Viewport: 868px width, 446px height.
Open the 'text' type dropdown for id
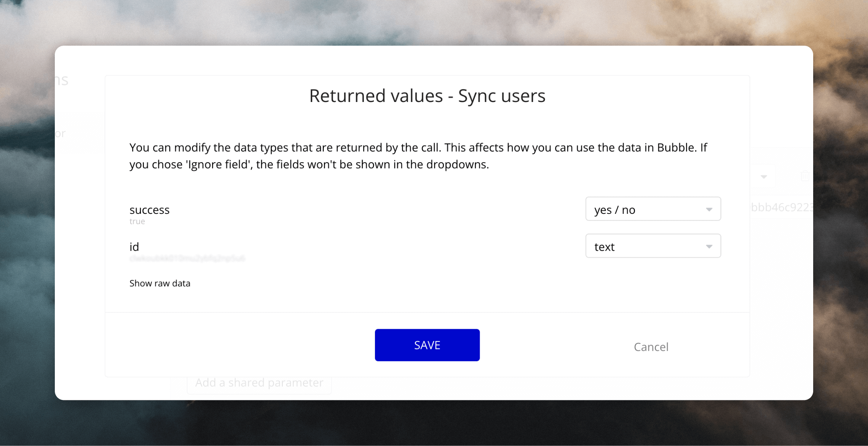tap(653, 246)
